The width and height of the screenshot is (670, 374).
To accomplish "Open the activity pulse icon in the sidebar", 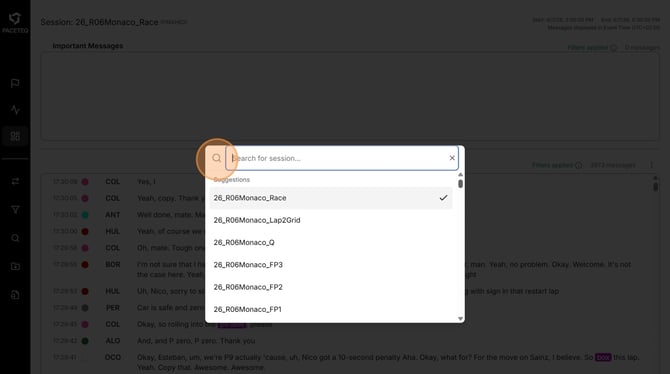I will (15, 110).
